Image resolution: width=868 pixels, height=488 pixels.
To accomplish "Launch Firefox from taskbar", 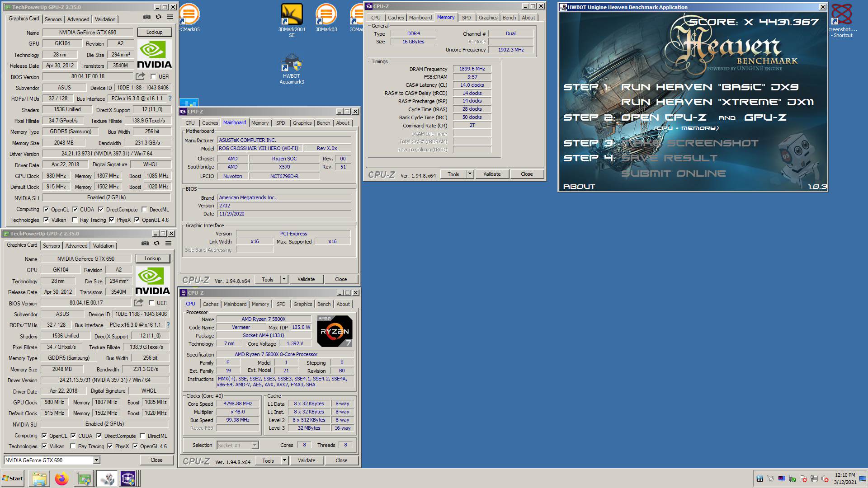I will tap(62, 479).
